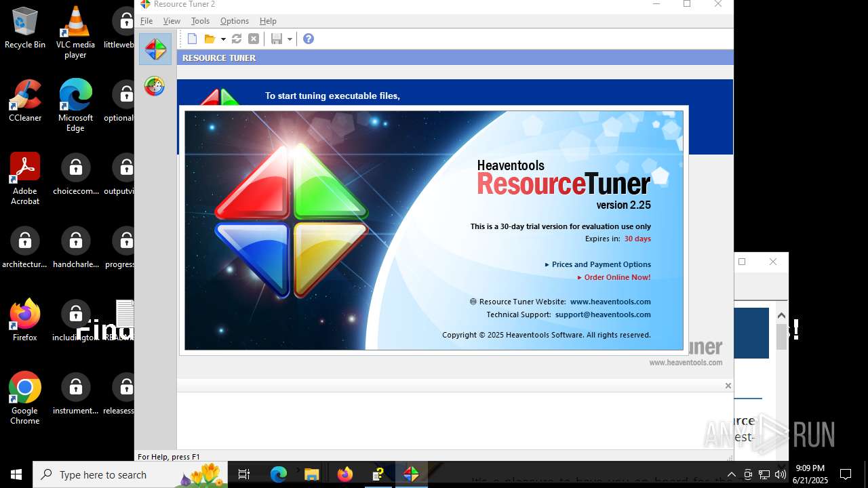
Task: Click the Resource Tuner taskbar button
Action: click(x=411, y=474)
